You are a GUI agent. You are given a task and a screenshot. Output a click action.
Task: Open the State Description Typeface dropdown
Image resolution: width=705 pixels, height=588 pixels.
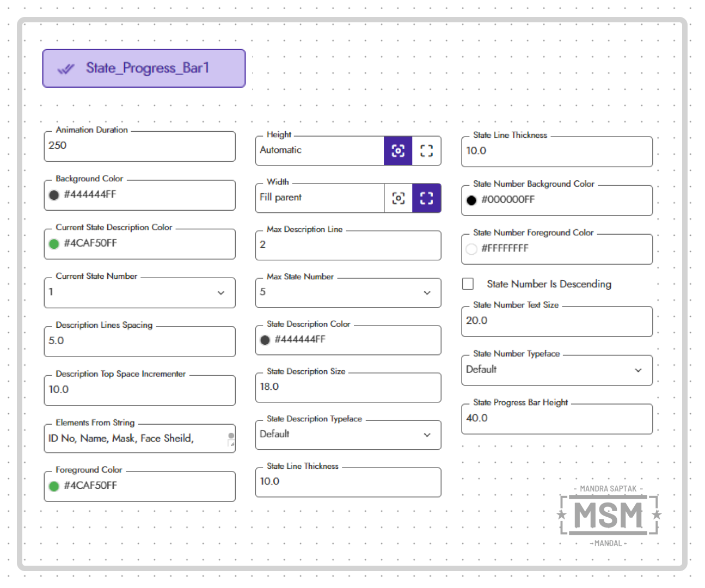click(x=348, y=434)
